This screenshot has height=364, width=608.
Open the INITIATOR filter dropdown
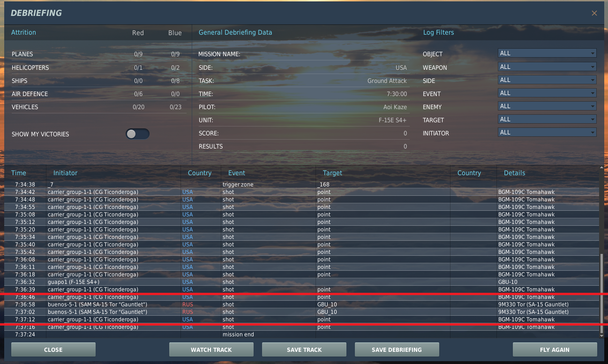point(547,133)
